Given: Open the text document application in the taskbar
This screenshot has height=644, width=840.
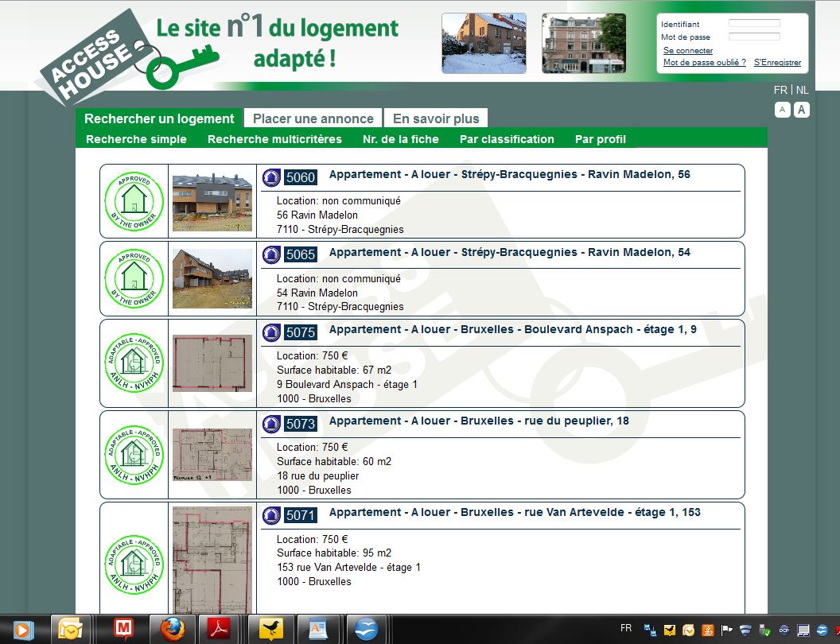Looking at the screenshot, I should [317, 629].
